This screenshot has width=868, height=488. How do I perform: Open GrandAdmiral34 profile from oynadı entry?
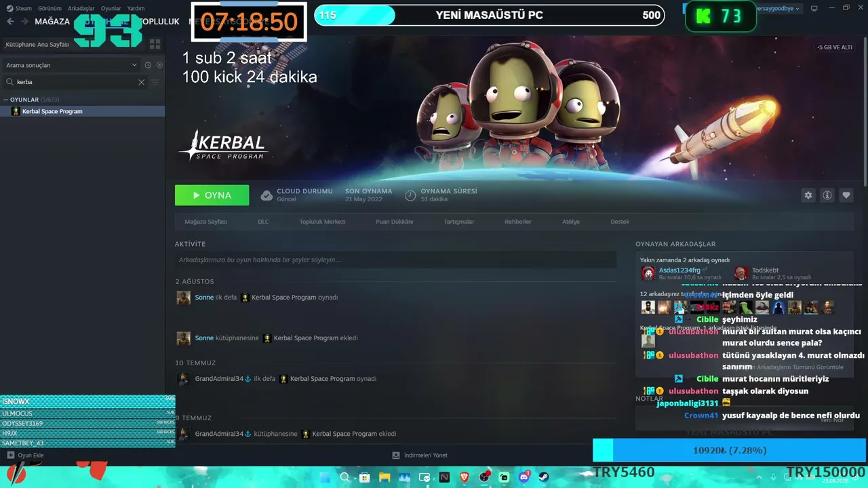pyautogui.click(x=219, y=379)
